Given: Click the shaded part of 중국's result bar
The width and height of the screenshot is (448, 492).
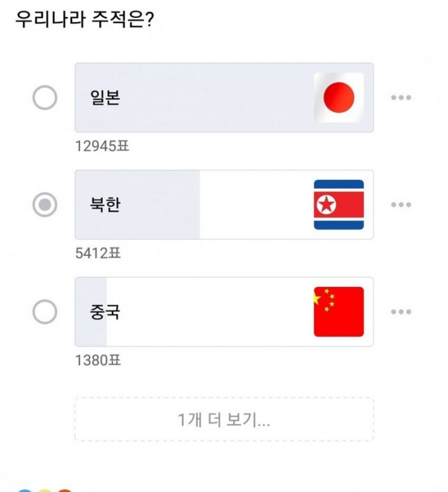Looking at the screenshot, I should (90, 333).
